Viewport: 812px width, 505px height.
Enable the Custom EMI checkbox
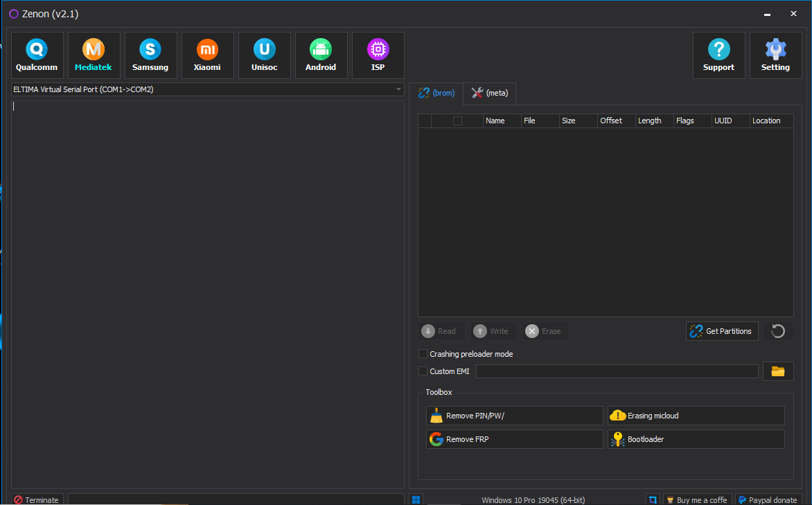[x=423, y=371]
